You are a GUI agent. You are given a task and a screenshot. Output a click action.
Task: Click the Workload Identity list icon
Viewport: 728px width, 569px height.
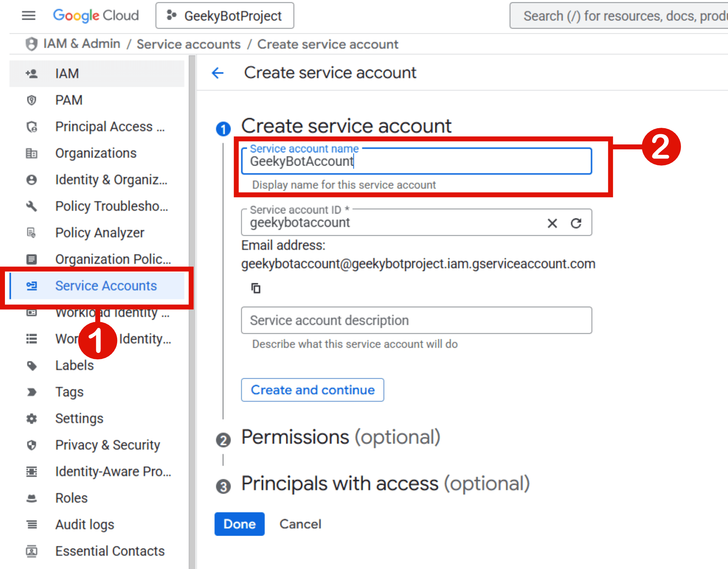pyautogui.click(x=31, y=339)
